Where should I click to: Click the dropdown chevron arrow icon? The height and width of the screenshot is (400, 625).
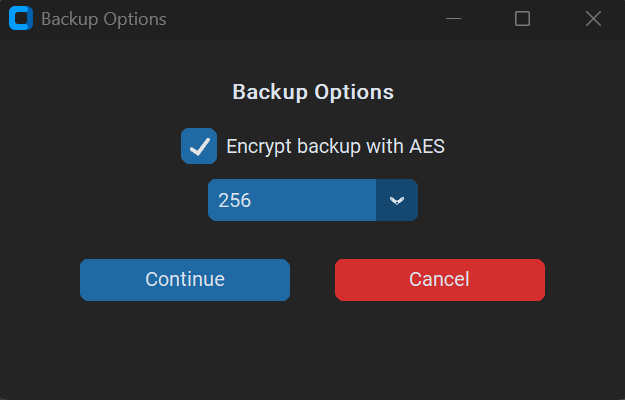tap(397, 200)
